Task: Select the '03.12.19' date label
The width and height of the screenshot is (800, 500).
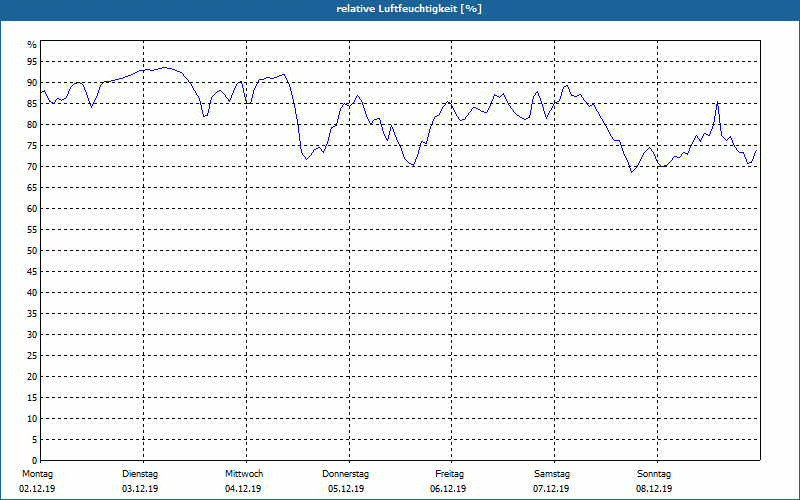Action: coord(140,489)
